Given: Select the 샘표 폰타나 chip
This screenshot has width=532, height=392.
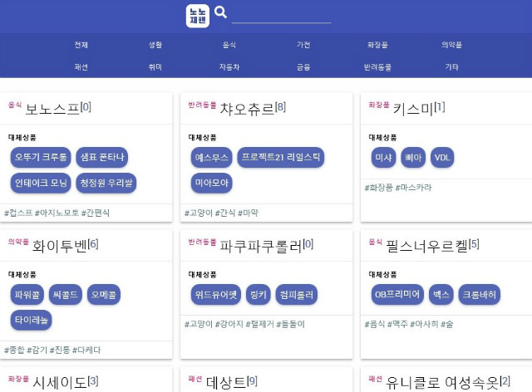Looking at the screenshot, I should (x=102, y=157).
